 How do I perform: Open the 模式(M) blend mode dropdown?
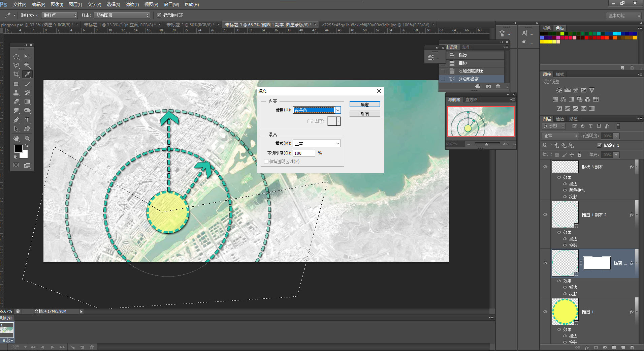(x=316, y=144)
